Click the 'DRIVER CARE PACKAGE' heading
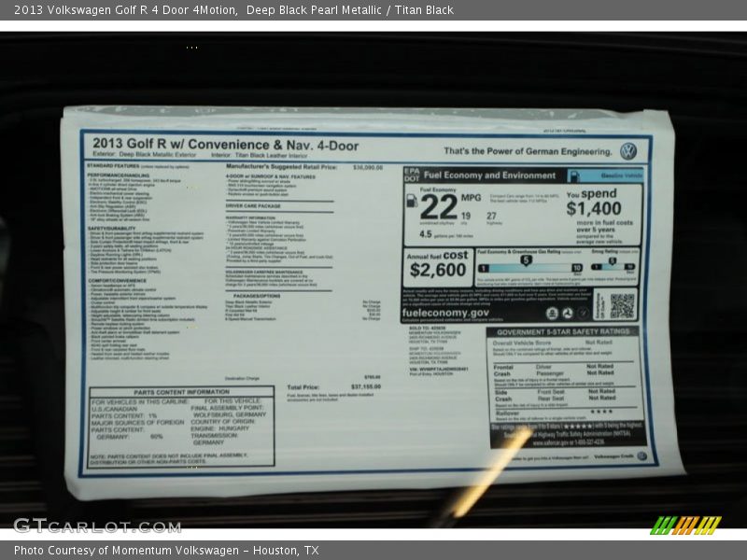 click(253, 206)
